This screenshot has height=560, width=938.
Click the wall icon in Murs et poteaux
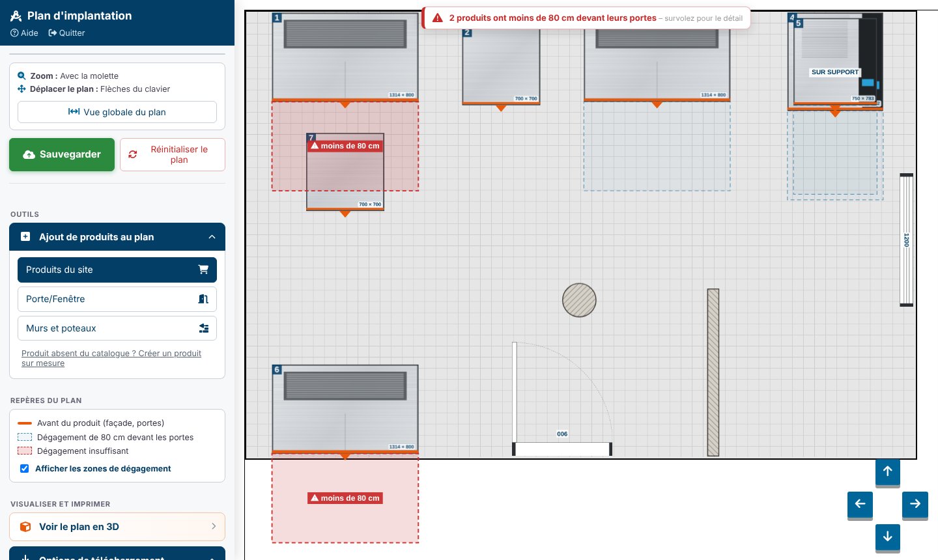[204, 328]
